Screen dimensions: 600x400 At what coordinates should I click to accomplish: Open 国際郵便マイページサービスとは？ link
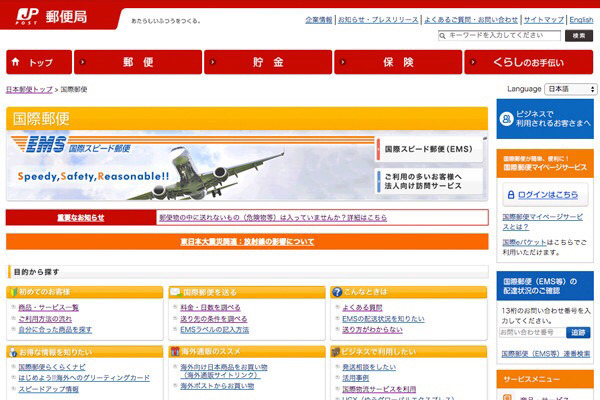[x=543, y=222]
